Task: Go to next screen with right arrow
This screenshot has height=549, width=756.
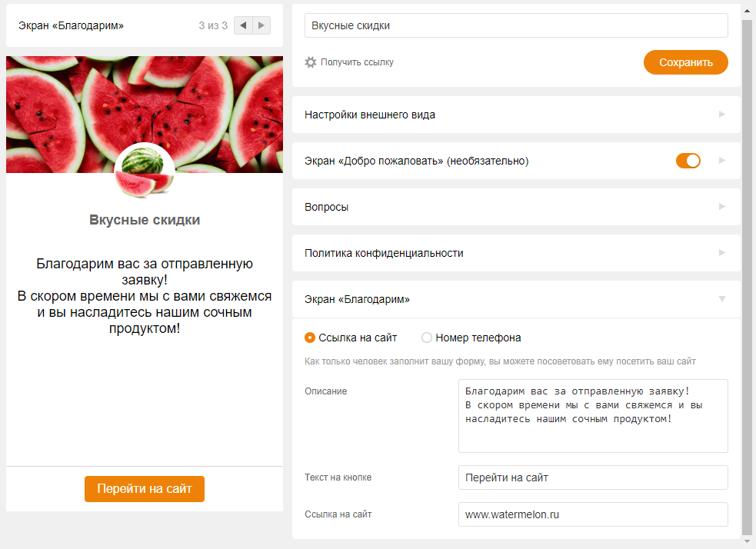Action: point(262,25)
